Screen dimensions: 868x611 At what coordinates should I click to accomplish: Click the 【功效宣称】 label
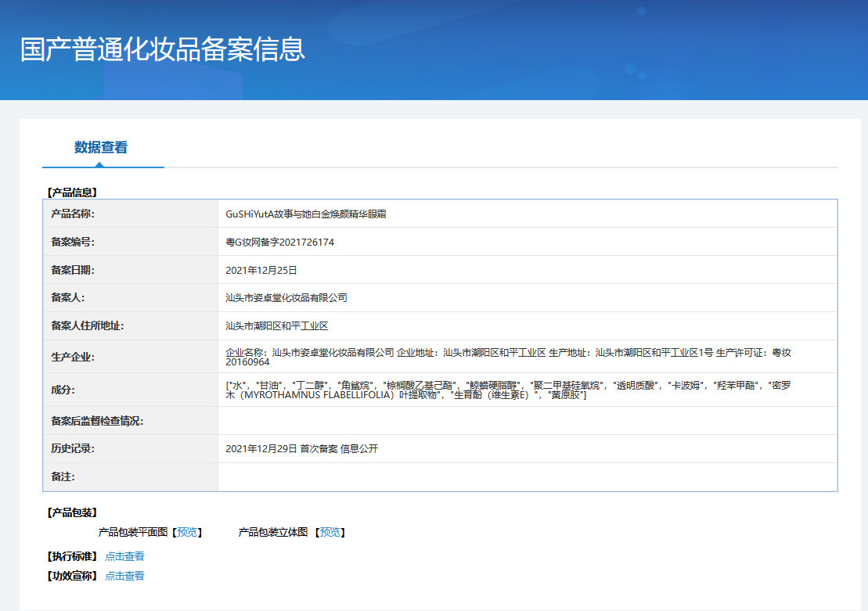point(72,576)
